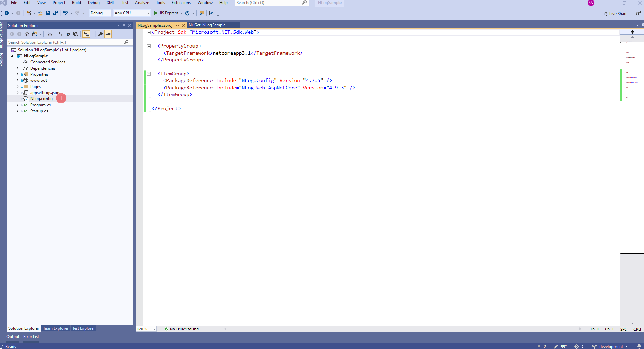Undo the last action
Screen dimensions: 644x349
coord(66,13)
